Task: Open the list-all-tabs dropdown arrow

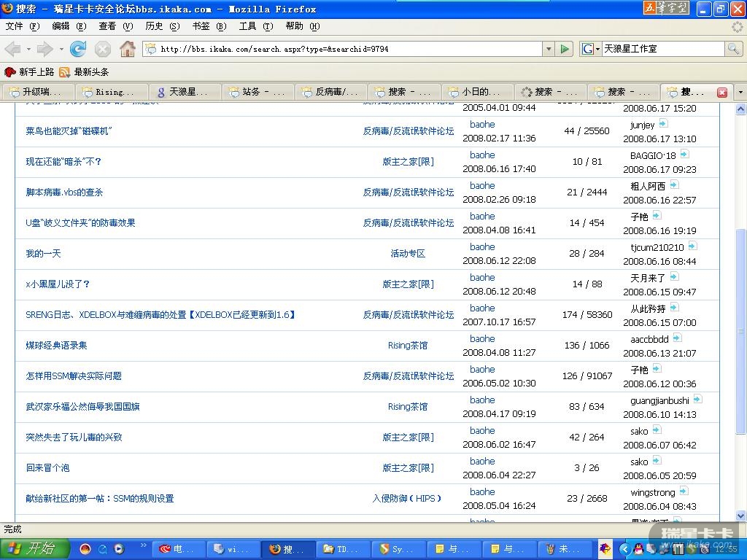Action: click(740, 93)
